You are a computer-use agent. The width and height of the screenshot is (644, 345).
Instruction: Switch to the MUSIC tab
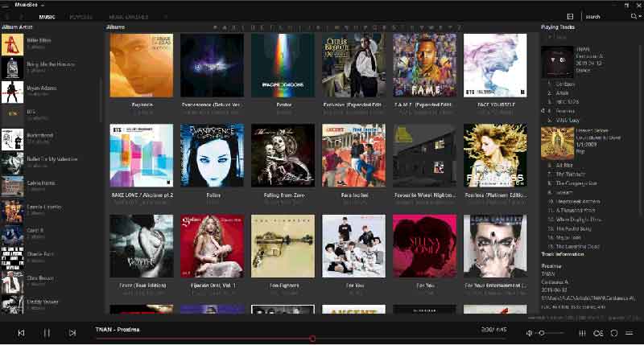pos(47,17)
